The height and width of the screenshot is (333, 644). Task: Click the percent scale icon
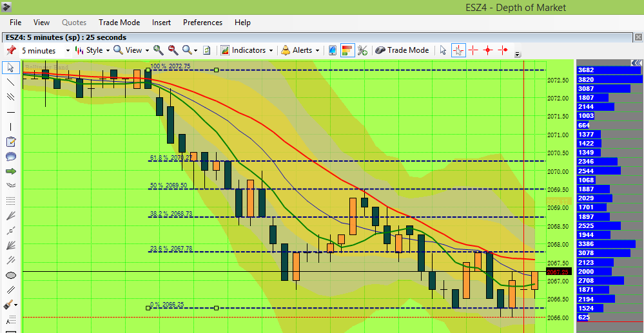coord(362,50)
